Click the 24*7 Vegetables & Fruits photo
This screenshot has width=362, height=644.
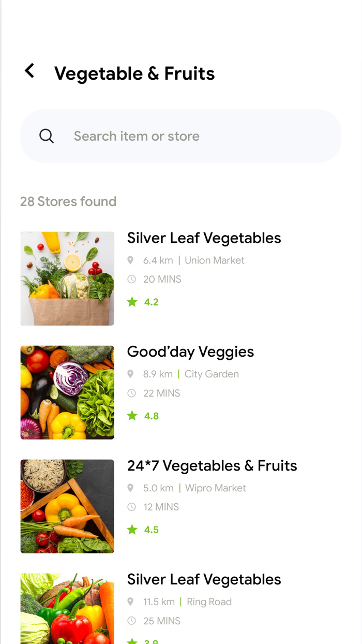(67, 506)
